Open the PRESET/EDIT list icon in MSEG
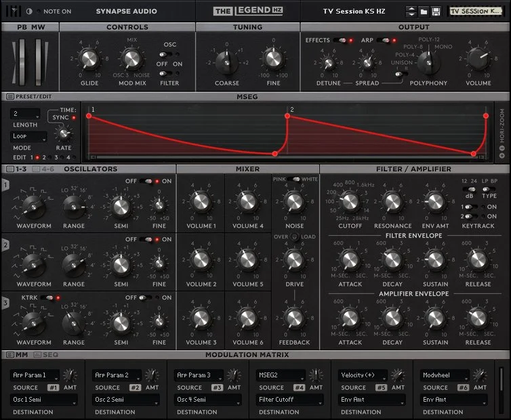This screenshot has height=420, width=511. click(10, 96)
